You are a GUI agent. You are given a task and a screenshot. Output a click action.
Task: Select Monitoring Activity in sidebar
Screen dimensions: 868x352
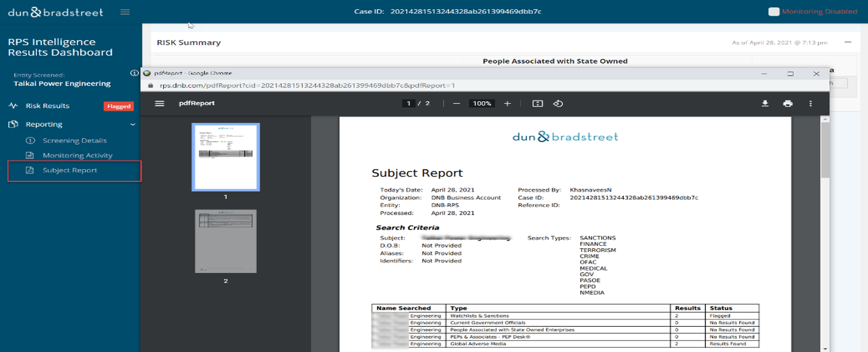[77, 155]
